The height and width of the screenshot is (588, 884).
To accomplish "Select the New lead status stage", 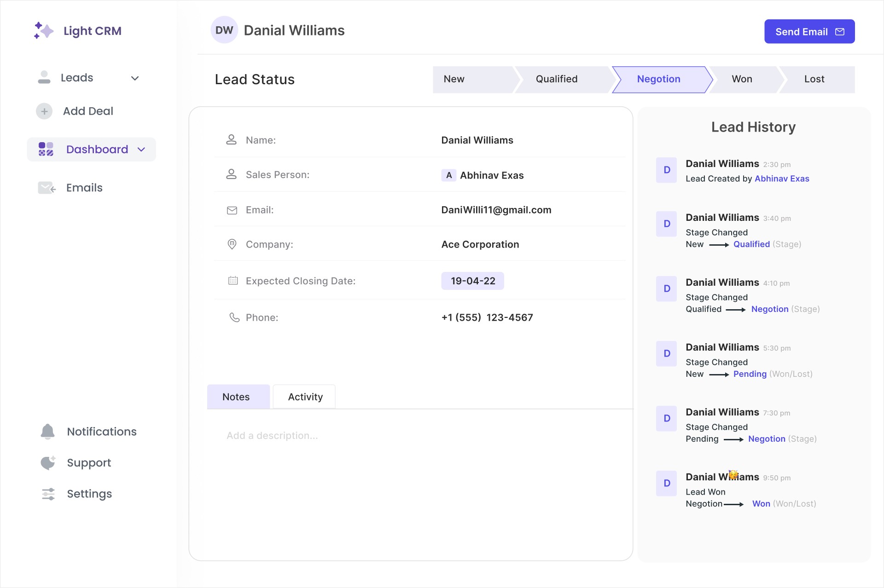I will pos(454,79).
